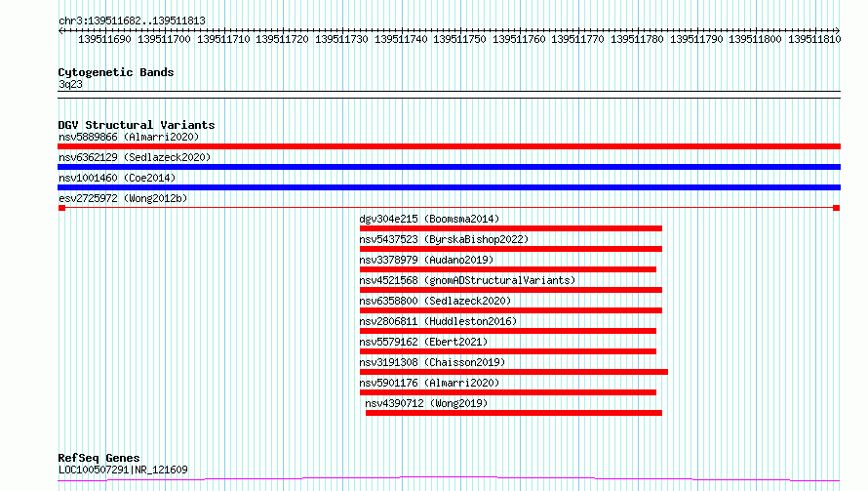Click the chr3:139511682..139511813 coordinate label
This screenshot has height=491, width=868.
tap(132, 21)
